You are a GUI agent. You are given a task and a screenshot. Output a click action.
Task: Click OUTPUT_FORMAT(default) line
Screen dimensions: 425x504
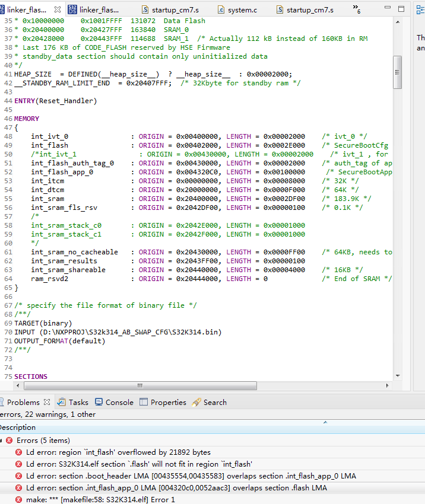[59, 341]
